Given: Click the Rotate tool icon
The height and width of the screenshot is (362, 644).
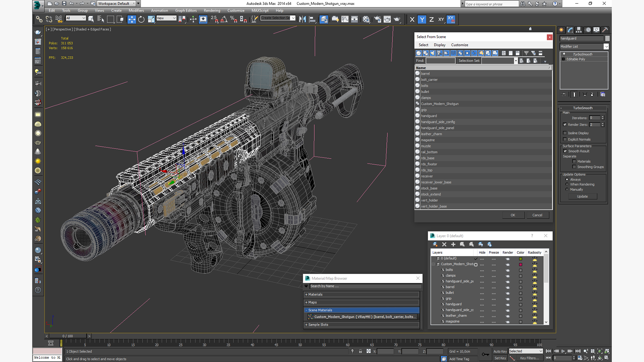Looking at the screenshot, I should click(141, 19).
